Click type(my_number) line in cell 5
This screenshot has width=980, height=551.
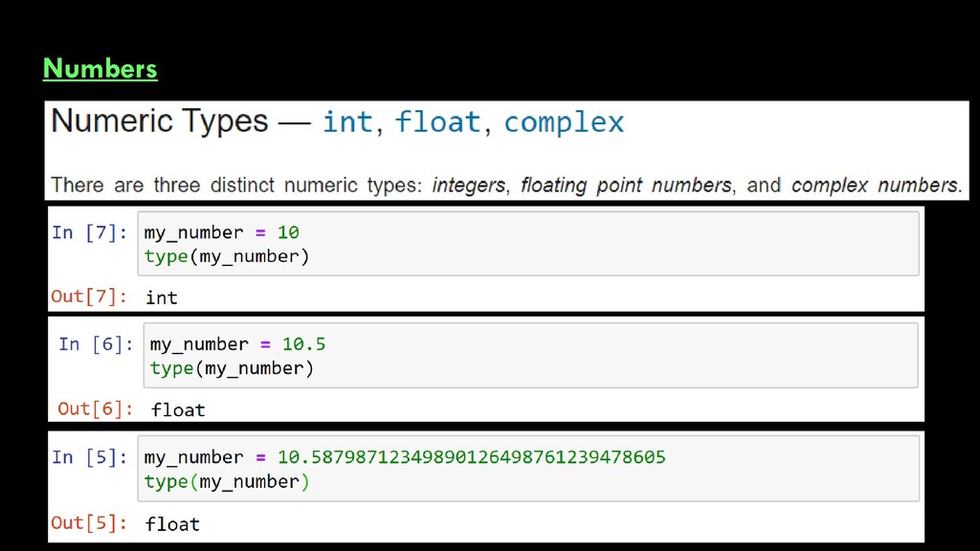click(x=226, y=482)
